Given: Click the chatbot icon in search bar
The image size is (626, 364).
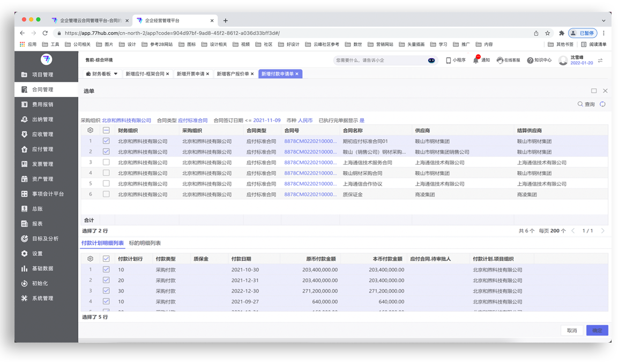Looking at the screenshot, I should click(x=431, y=60).
